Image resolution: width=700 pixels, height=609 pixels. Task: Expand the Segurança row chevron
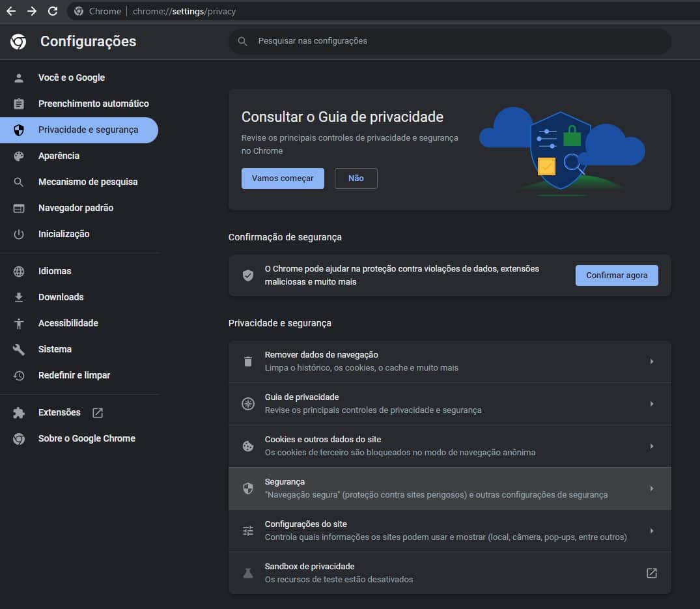point(651,489)
